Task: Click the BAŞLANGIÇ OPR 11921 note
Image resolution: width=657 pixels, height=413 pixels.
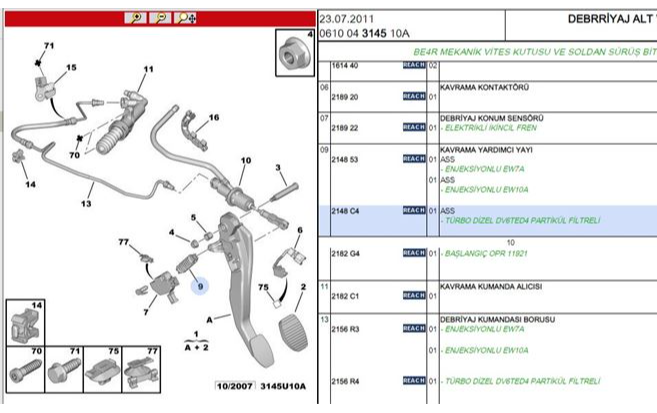Action: 484,254
